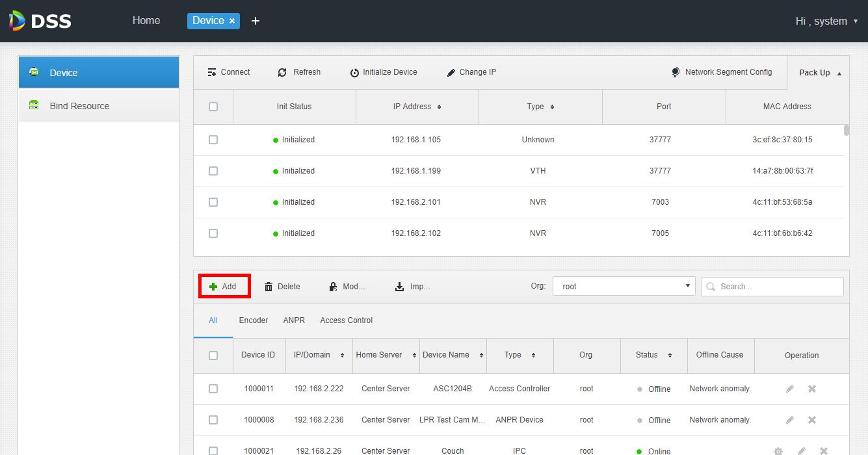Click Add device button
The height and width of the screenshot is (455, 868).
tap(224, 286)
